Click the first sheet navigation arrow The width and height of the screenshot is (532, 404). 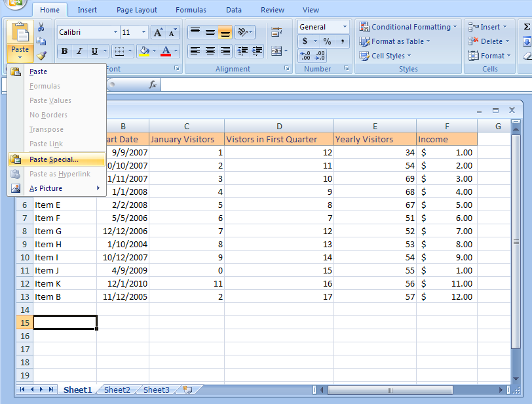(22, 390)
